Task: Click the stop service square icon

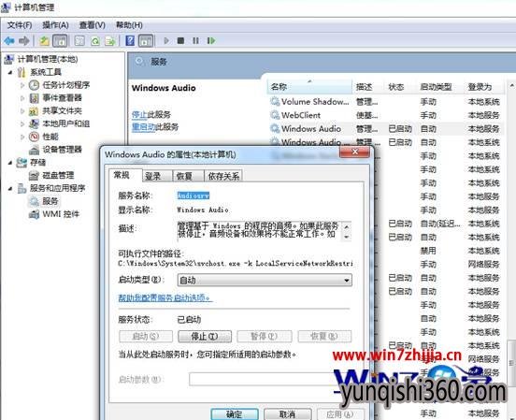Action: [180, 41]
